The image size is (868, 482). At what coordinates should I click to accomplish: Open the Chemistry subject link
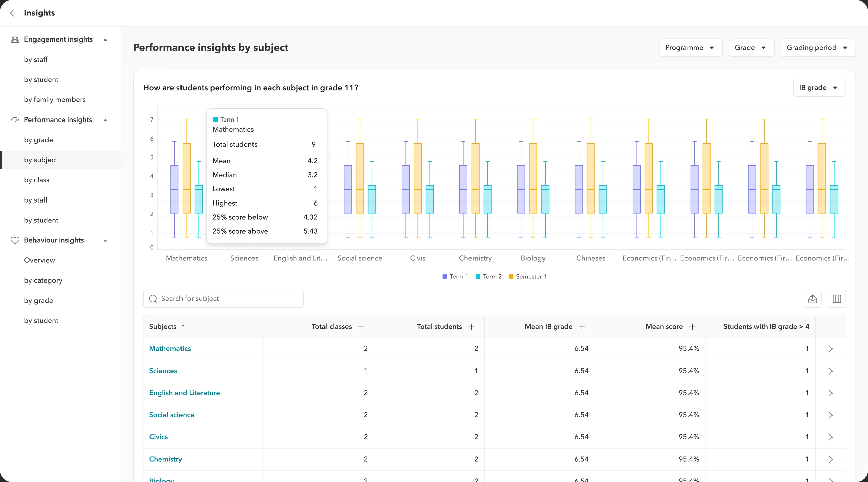[x=165, y=459]
